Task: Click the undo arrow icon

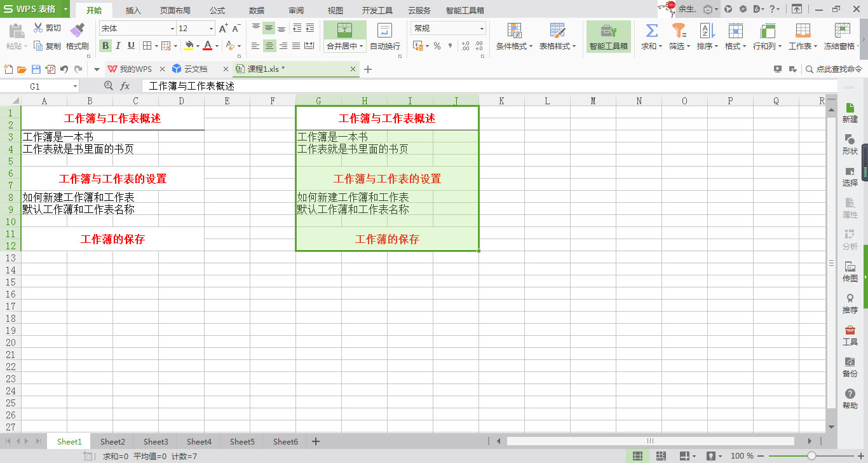Action: (x=64, y=69)
